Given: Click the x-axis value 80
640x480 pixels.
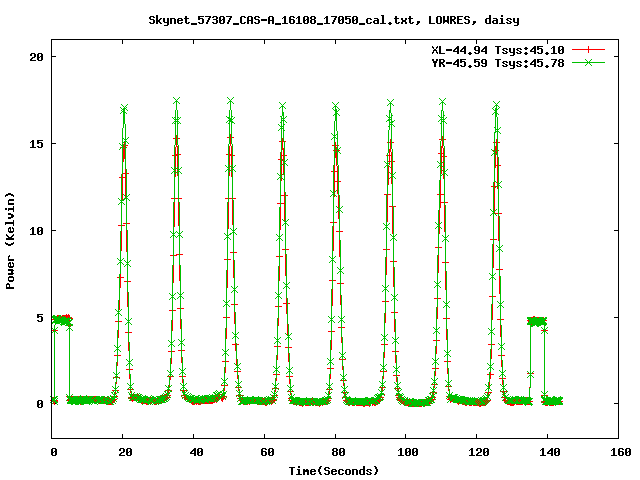Looking at the screenshot, I should (x=338, y=452).
